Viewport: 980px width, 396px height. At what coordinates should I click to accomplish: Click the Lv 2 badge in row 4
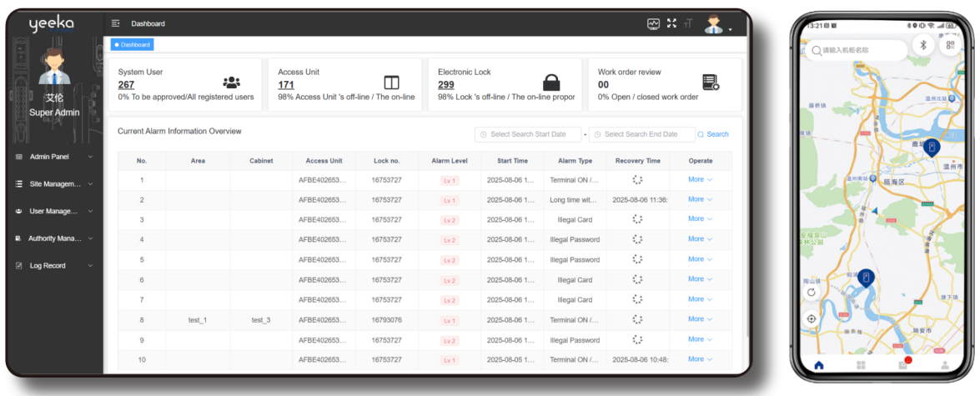(x=450, y=240)
